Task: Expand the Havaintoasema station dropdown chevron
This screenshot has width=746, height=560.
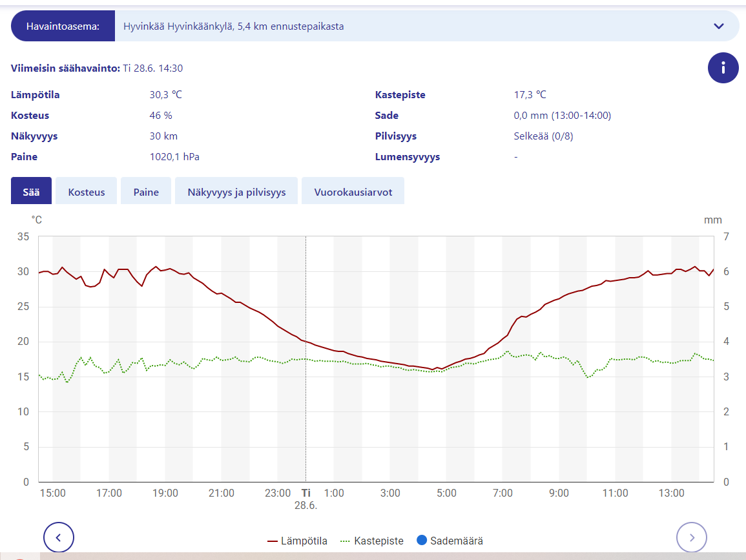Action: (x=718, y=26)
